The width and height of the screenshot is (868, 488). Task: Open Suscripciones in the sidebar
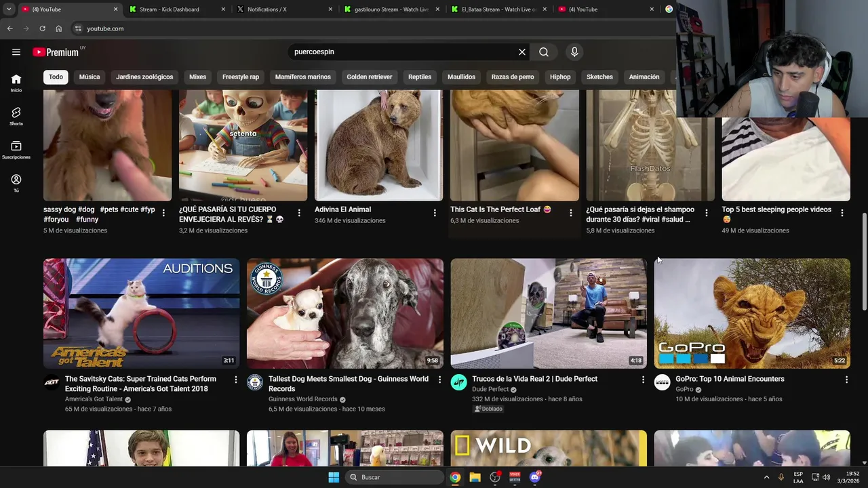(16, 150)
